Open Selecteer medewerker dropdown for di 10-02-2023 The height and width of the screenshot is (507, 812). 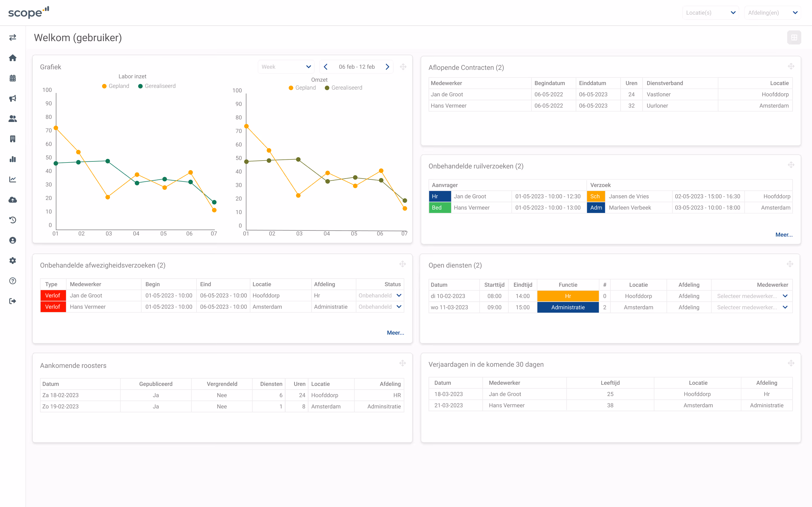752,296
